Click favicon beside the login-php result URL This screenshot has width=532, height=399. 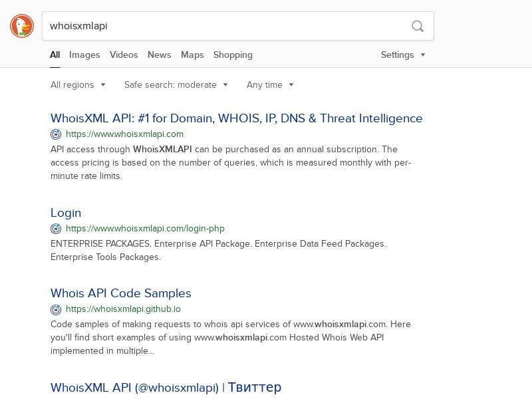(56, 229)
